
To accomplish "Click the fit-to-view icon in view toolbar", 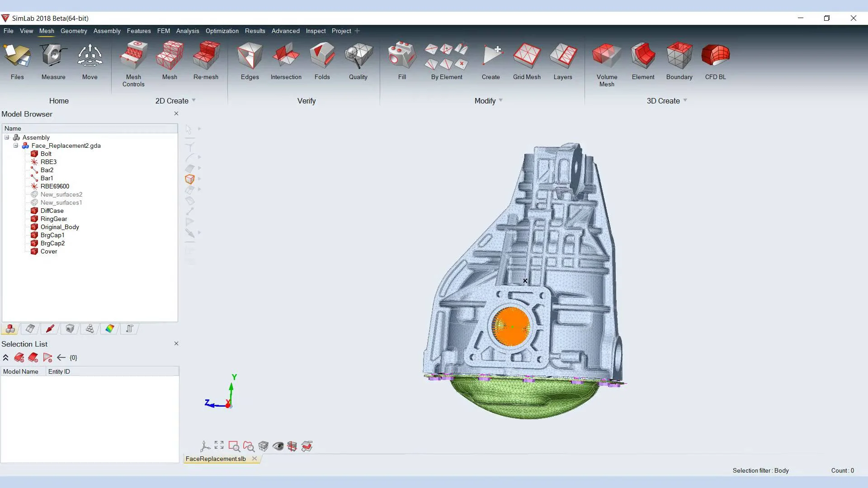I will click(219, 446).
